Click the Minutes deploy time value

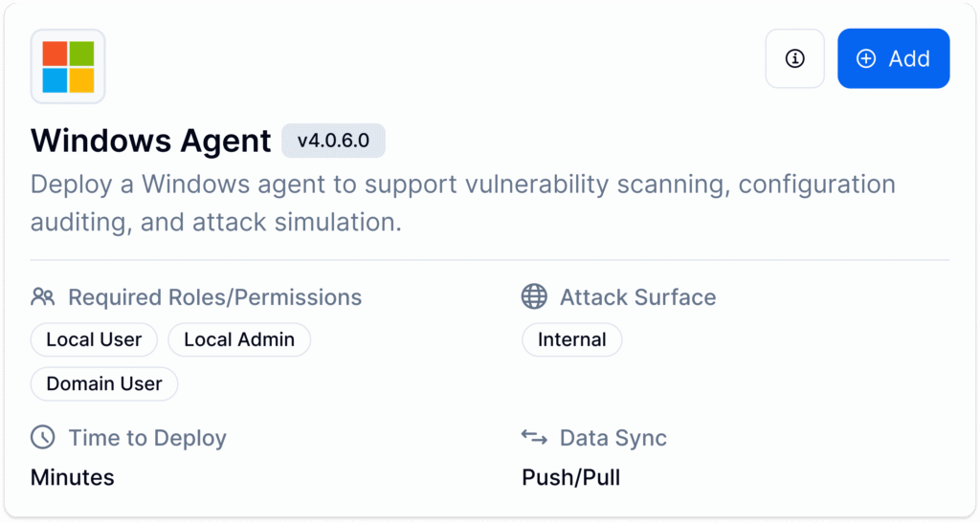(73, 477)
